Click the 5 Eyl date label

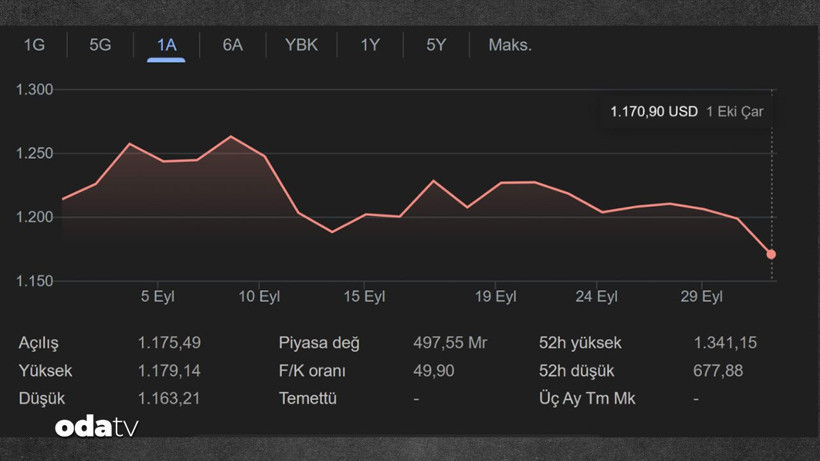pyautogui.click(x=158, y=297)
